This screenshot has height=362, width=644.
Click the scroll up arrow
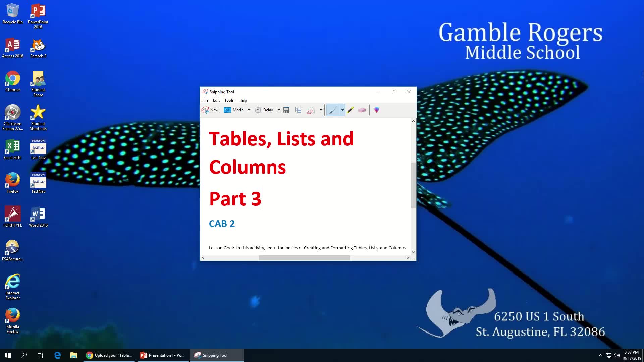413,121
